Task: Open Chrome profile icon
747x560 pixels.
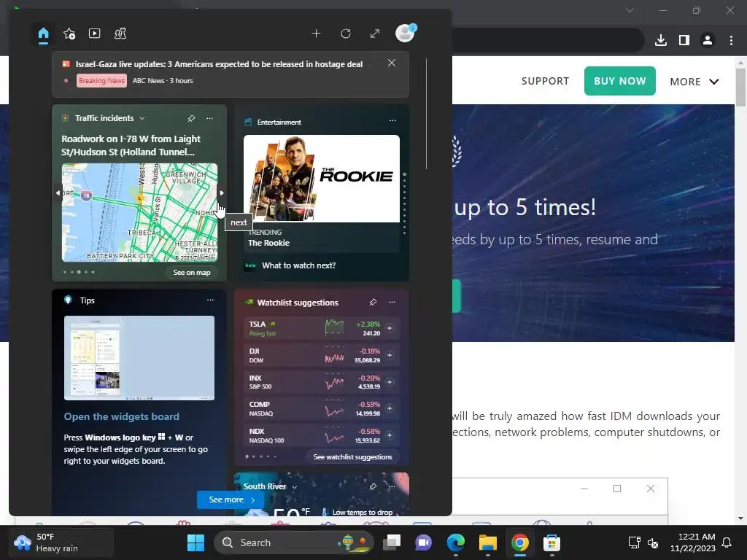Action: pos(708,40)
